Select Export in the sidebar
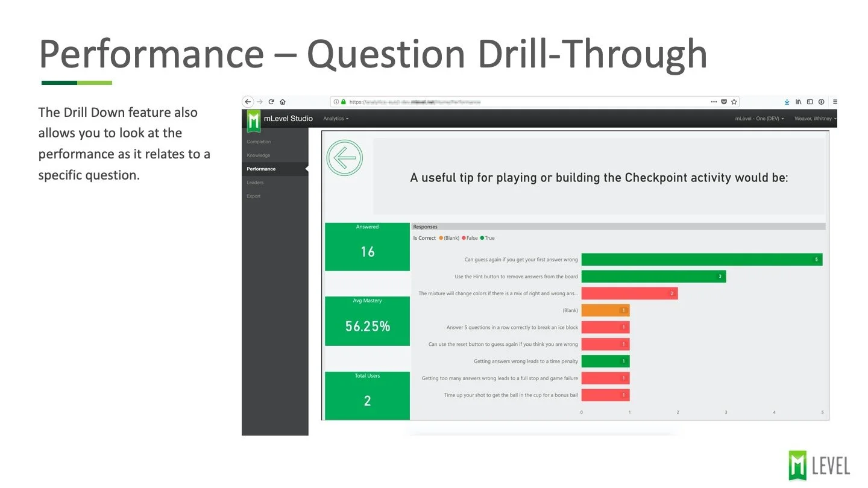Image resolution: width=868 pixels, height=488 pixels. click(254, 196)
